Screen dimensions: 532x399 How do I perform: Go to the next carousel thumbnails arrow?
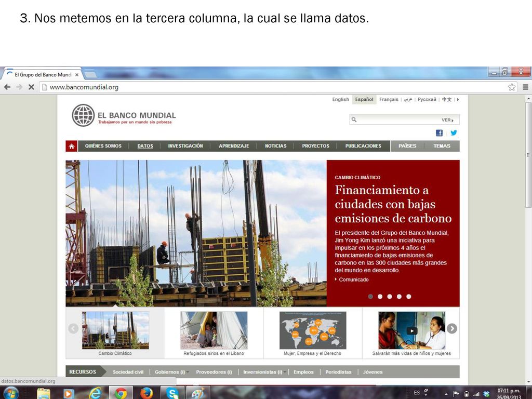pos(451,328)
